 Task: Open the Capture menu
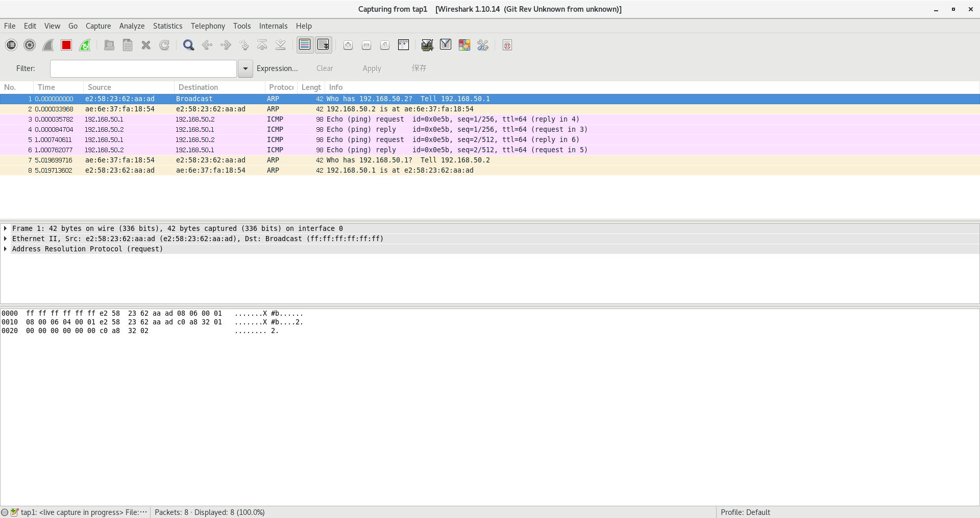coord(98,26)
